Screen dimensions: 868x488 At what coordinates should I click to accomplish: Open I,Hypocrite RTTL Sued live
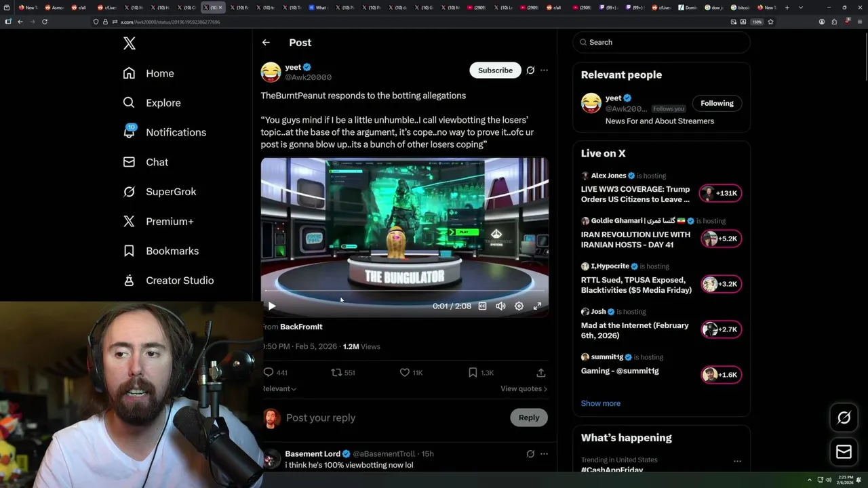coord(636,285)
